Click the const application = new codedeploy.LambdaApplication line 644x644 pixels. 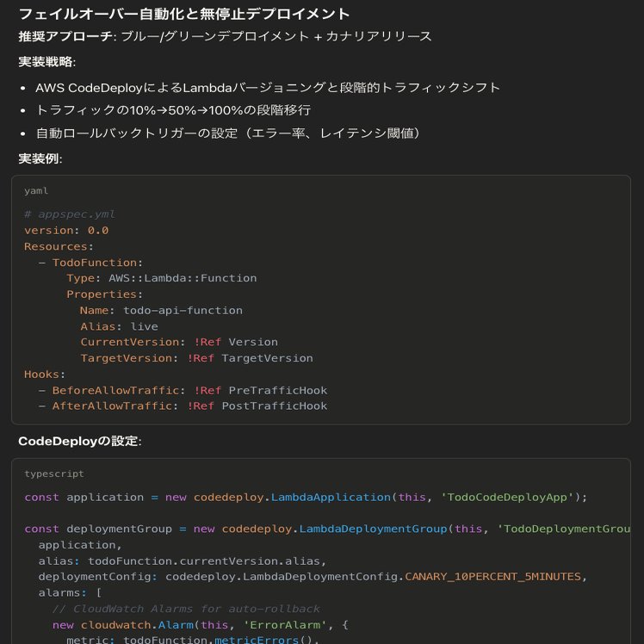pyautogui.click(x=306, y=498)
